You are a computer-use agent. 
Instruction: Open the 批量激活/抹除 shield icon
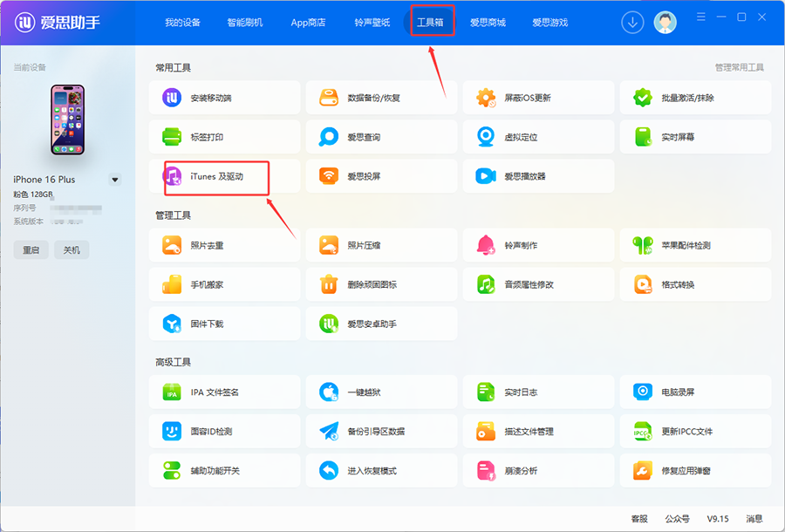tap(643, 98)
